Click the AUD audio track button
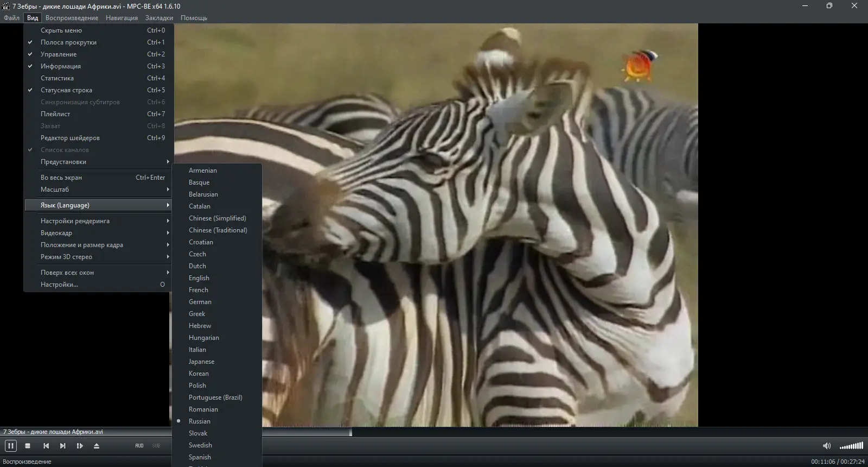Screen dimensions: 868x467 139,446
